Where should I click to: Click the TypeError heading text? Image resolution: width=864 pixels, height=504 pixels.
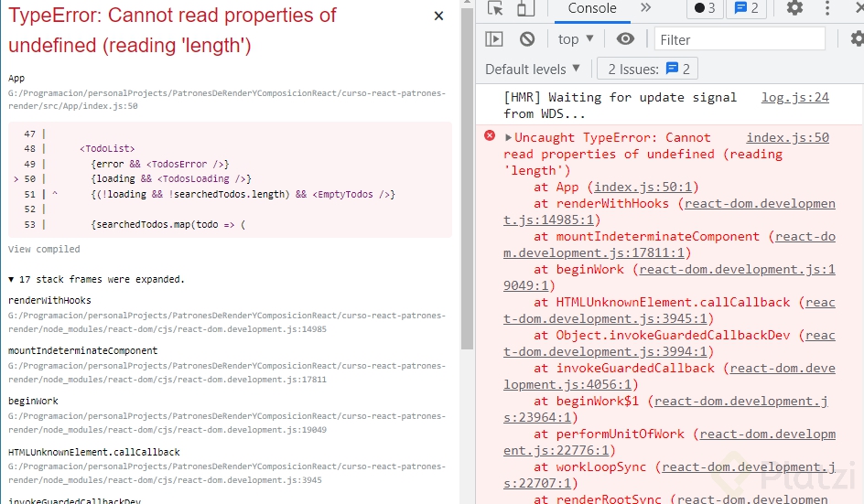pos(172,30)
